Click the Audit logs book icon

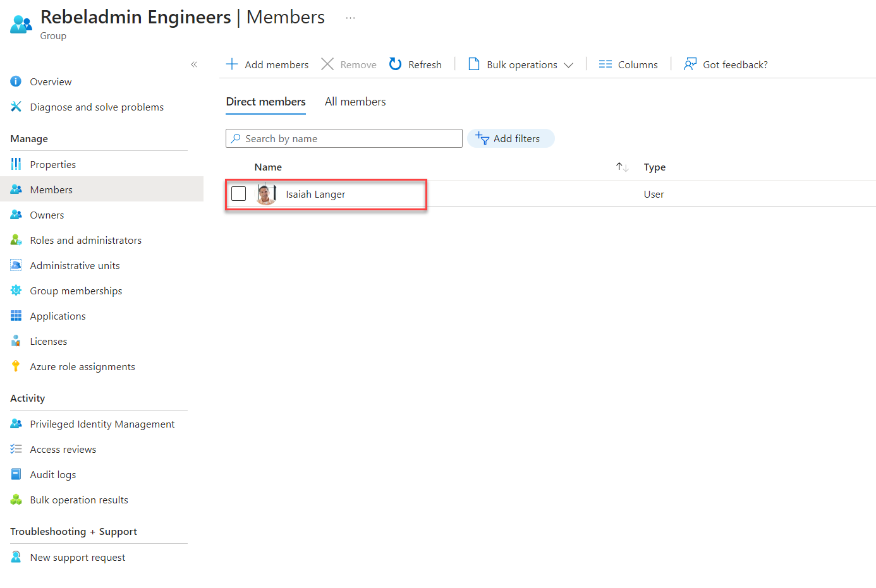click(16, 474)
